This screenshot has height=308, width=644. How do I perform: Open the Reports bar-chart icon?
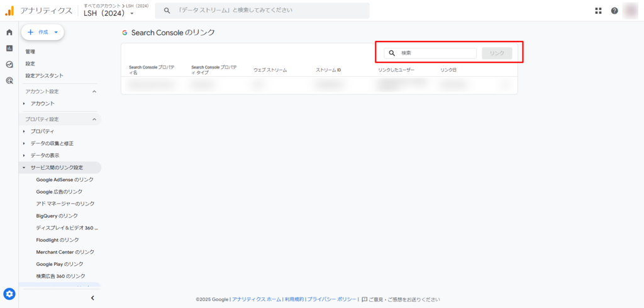9,48
